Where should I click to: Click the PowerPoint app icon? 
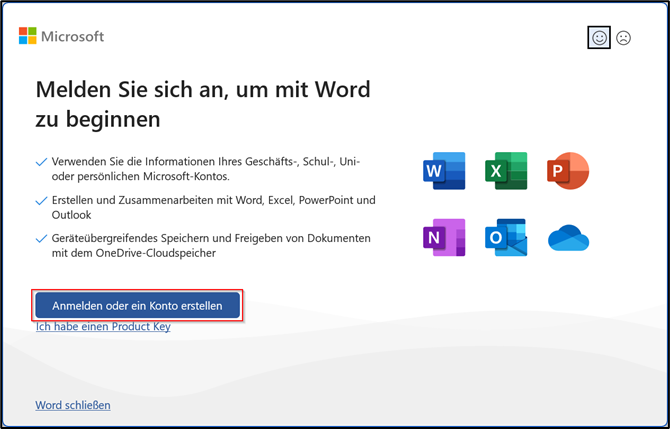point(568,170)
